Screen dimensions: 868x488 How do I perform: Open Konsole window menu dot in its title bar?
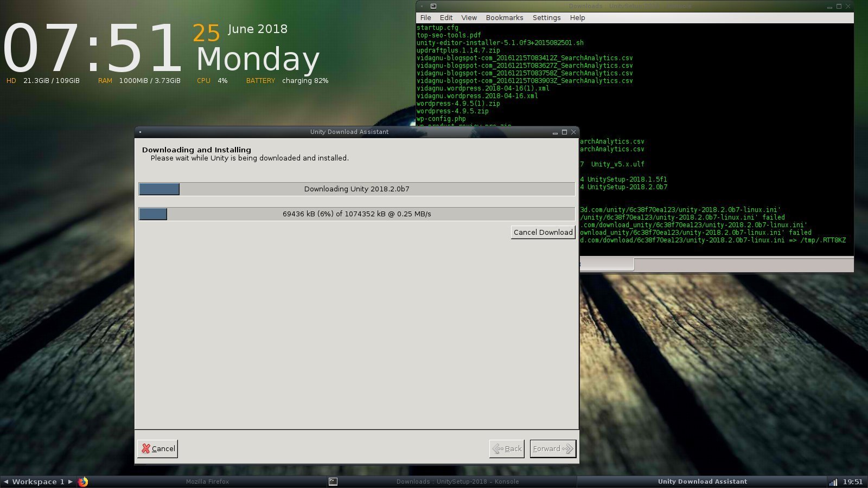pyautogui.click(x=422, y=6)
